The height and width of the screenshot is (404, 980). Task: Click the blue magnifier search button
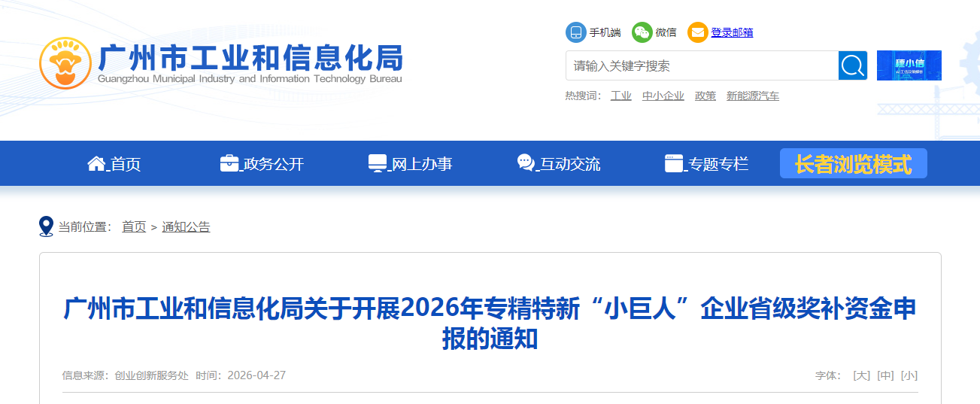coord(853,65)
